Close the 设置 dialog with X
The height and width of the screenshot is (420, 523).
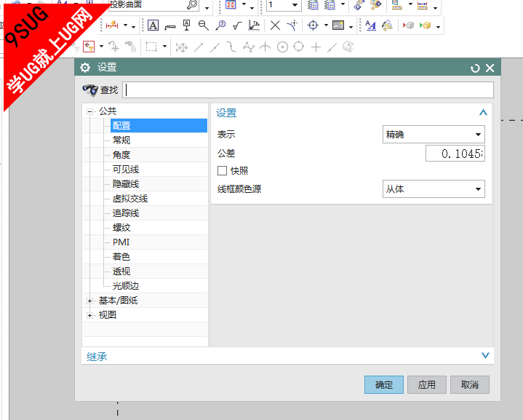[x=490, y=68]
